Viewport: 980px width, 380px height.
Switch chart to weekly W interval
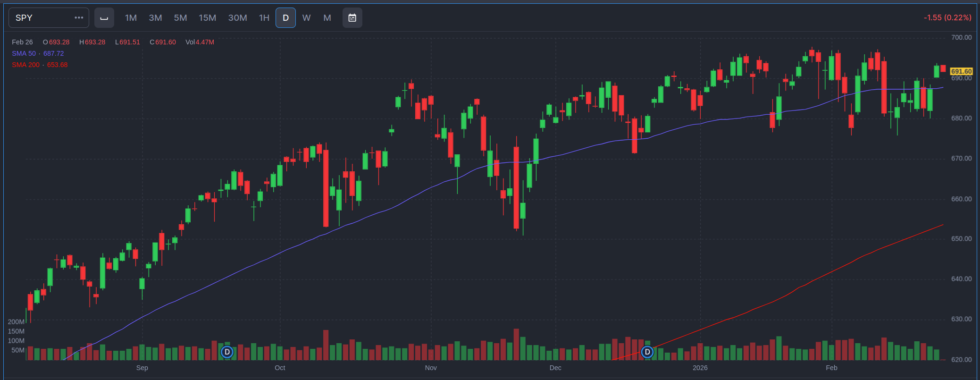306,18
